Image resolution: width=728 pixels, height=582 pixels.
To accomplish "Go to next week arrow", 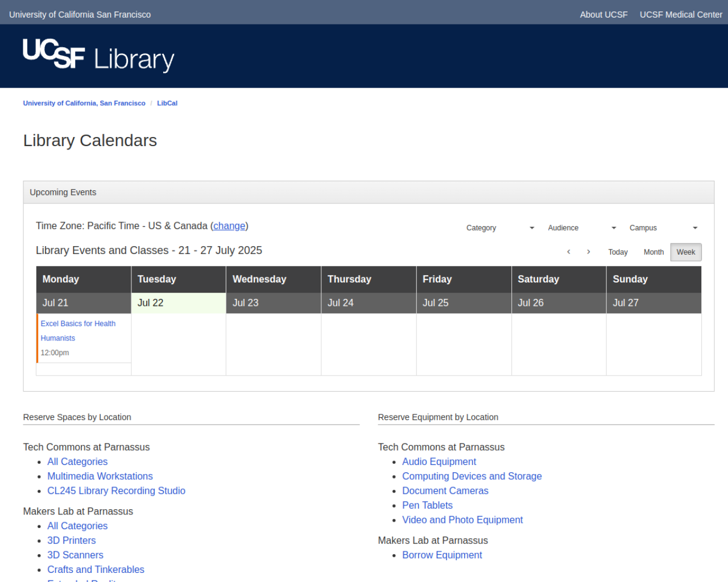I will tap(589, 252).
